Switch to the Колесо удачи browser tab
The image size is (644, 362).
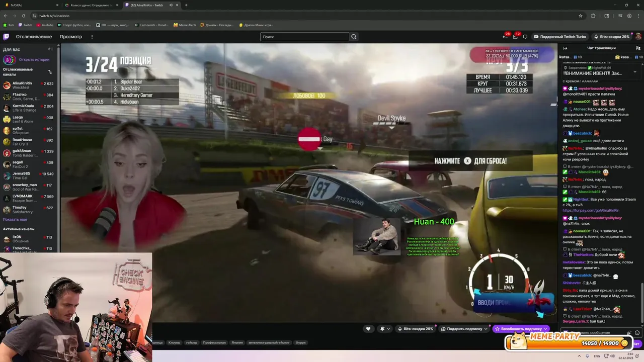[x=92, y=5]
